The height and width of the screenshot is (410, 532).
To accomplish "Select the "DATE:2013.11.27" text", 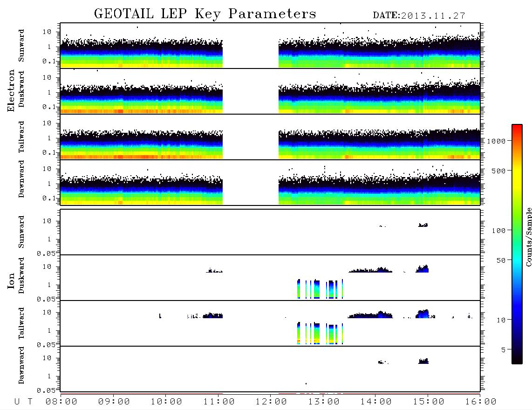I will (x=419, y=16).
